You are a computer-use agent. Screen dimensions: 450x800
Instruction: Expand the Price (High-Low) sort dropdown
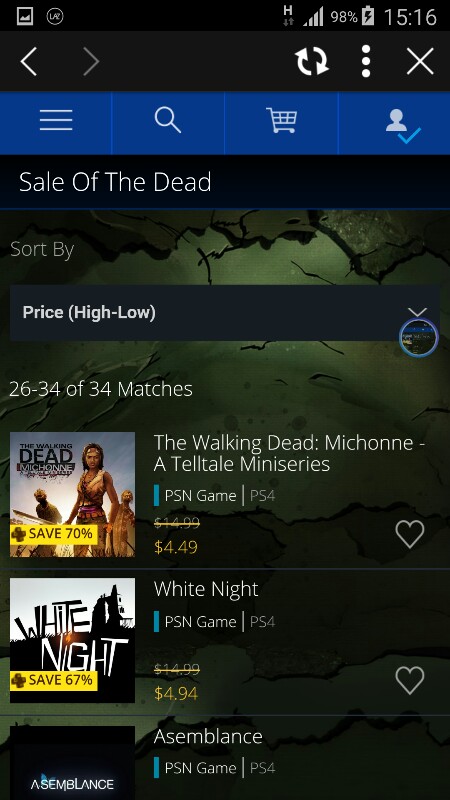click(x=224, y=313)
